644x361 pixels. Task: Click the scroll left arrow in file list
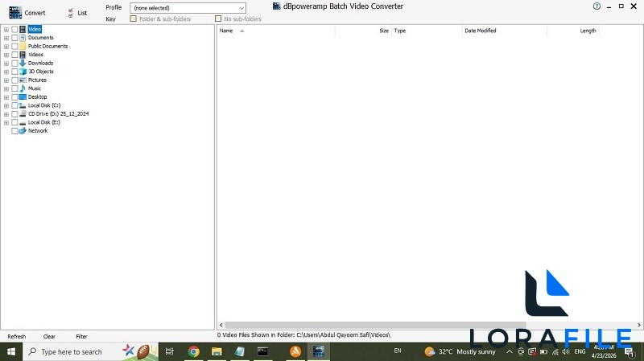[221, 325]
